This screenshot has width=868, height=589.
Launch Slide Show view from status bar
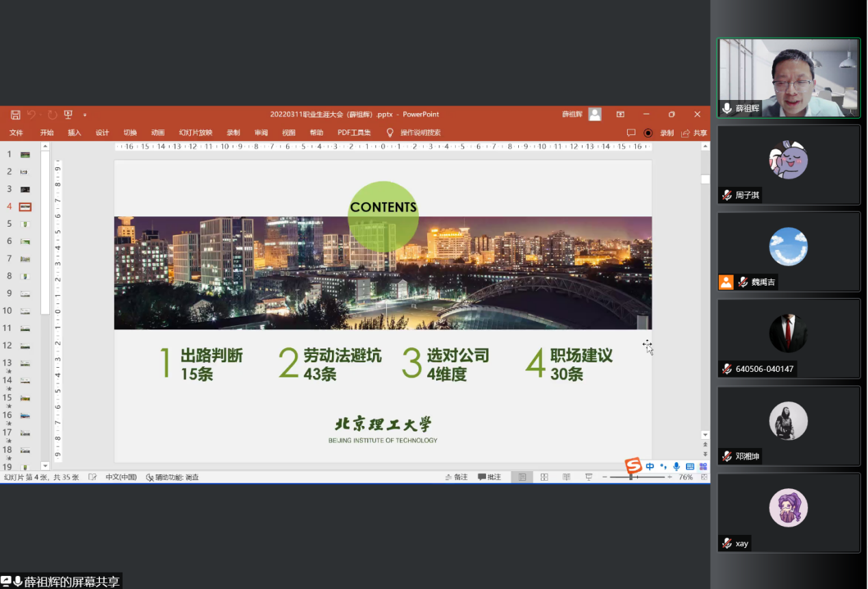click(588, 477)
